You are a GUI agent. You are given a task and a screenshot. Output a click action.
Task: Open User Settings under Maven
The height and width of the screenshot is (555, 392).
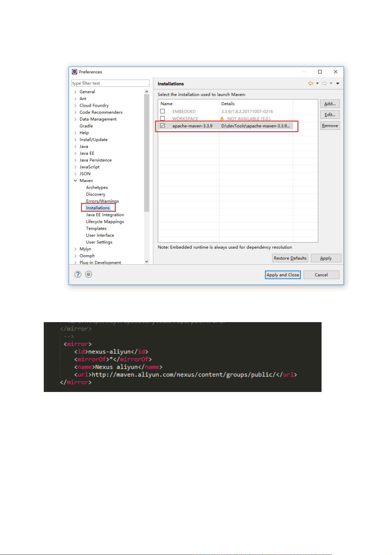point(99,242)
